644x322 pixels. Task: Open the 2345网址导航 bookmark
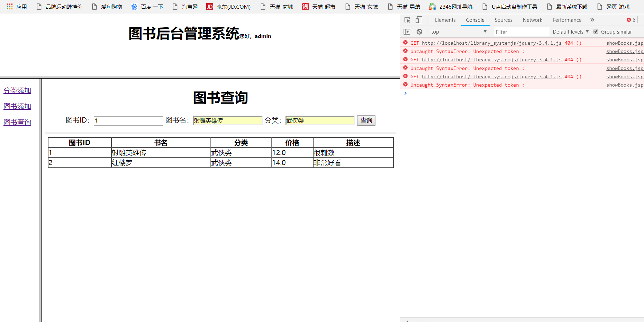tap(451, 7)
